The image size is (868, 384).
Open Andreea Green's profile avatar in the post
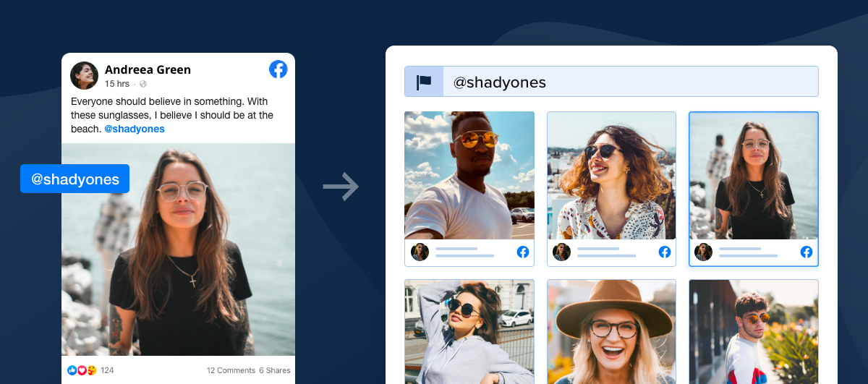click(x=84, y=75)
